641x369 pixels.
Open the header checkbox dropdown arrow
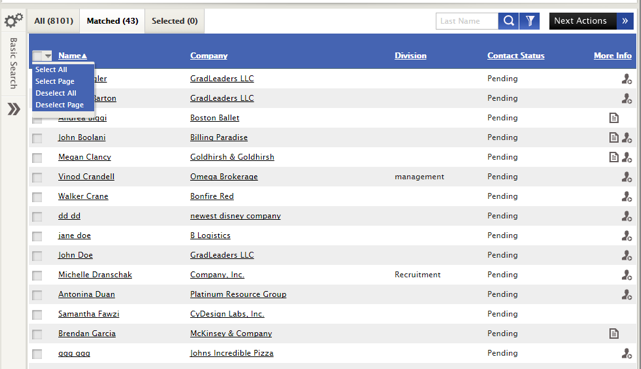[48, 56]
